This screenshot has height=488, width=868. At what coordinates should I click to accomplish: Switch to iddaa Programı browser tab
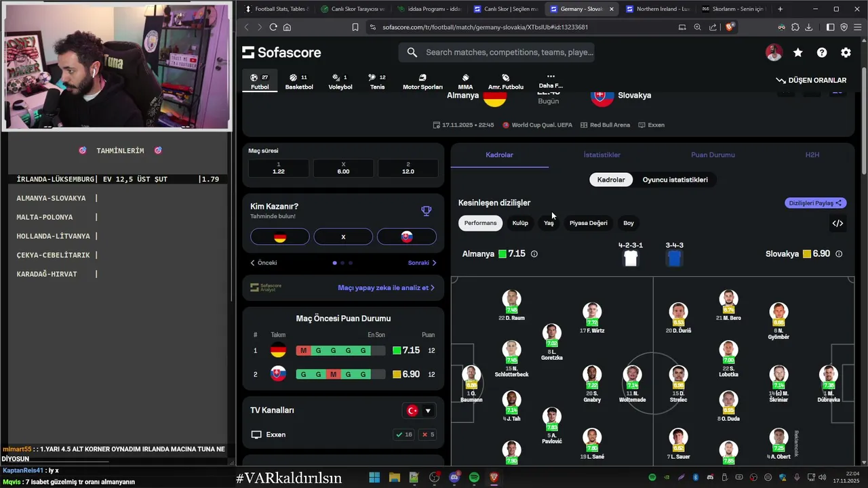[x=430, y=9]
